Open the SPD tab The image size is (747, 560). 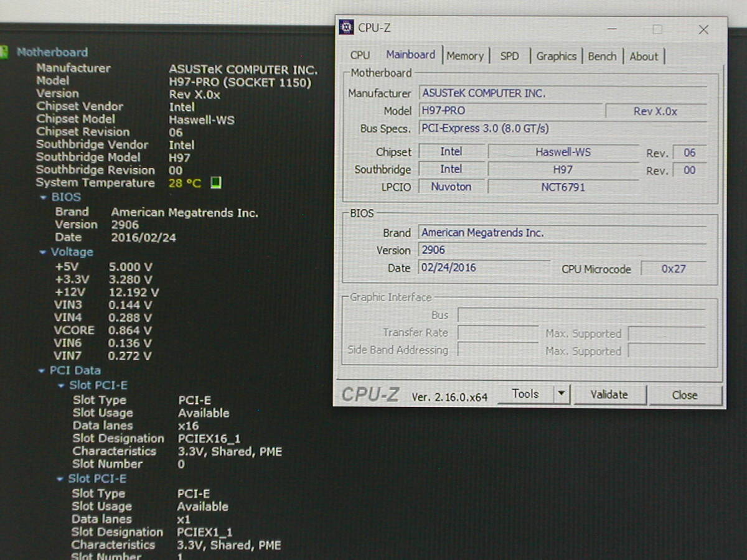tap(509, 56)
